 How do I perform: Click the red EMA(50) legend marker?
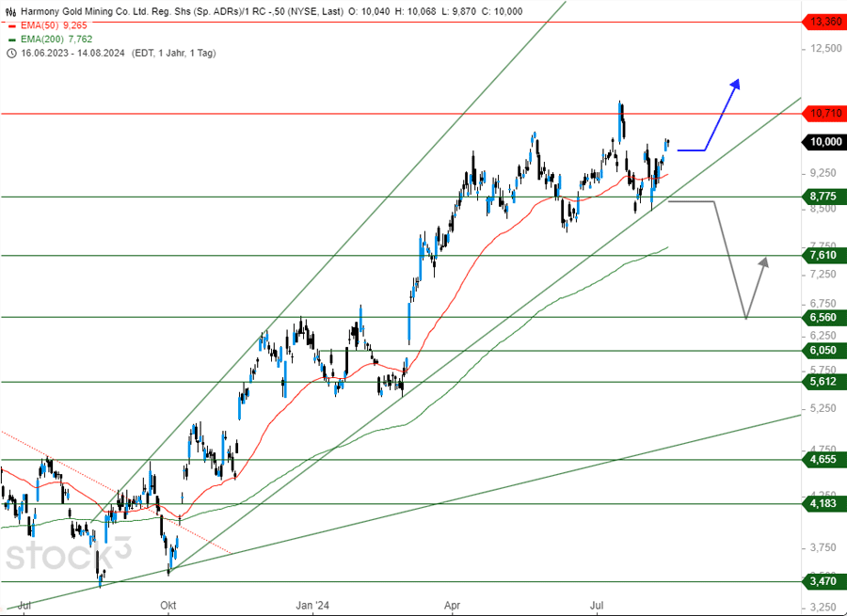(12, 25)
